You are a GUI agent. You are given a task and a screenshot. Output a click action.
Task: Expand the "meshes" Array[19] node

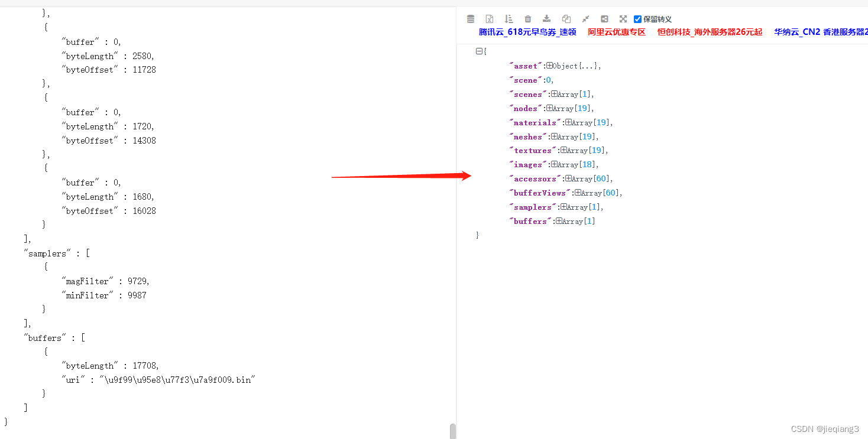tap(554, 136)
